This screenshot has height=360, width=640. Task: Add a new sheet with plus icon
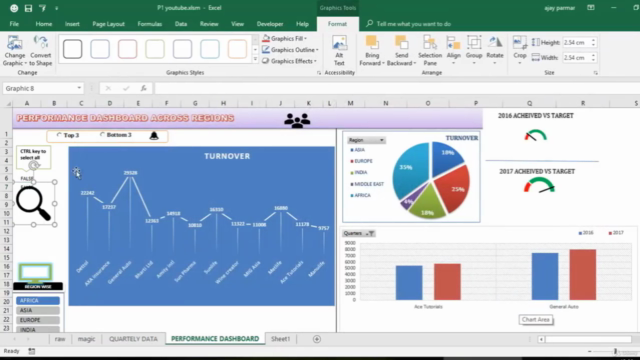click(x=317, y=339)
